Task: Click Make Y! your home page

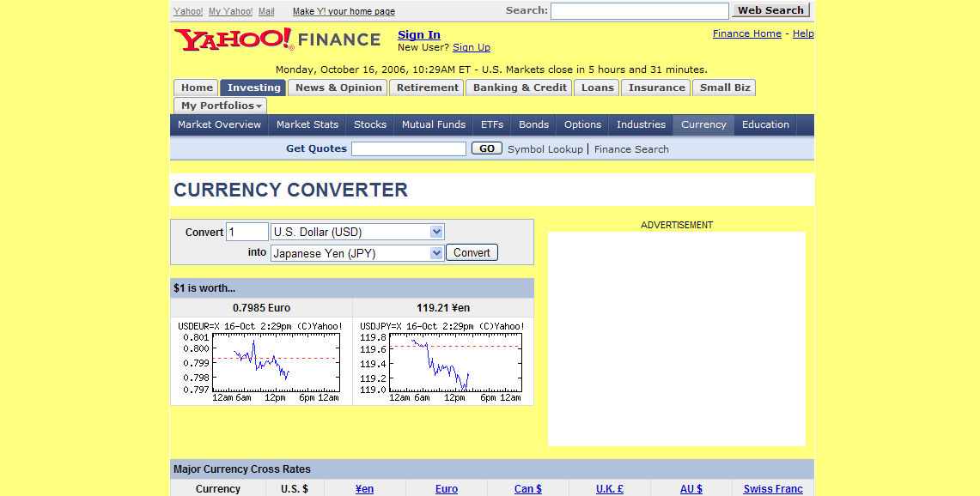Action: (x=344, y=11)
